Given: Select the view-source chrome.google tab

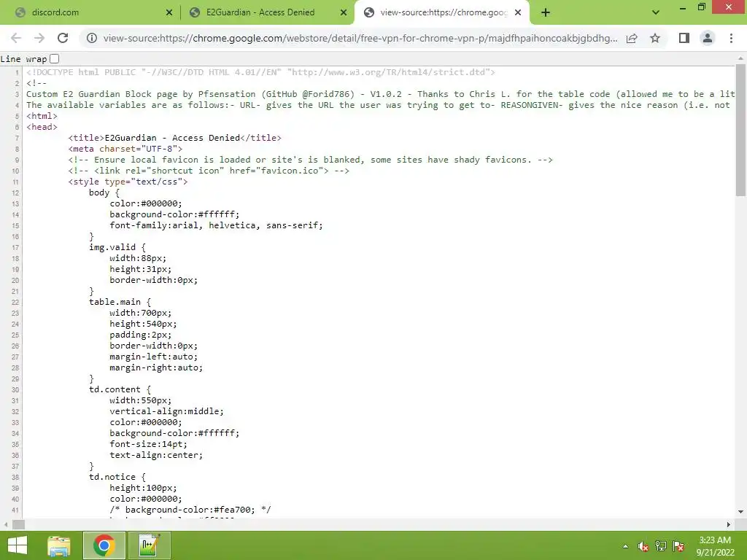Looking at the screenshot, I should (x=442, y=12).
